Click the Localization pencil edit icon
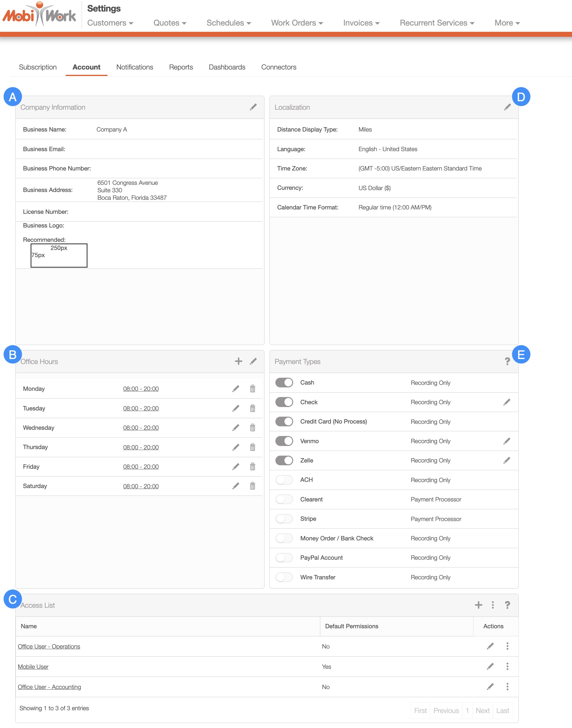Viewport: 572px width, 728px height. (x=507, y=107)
